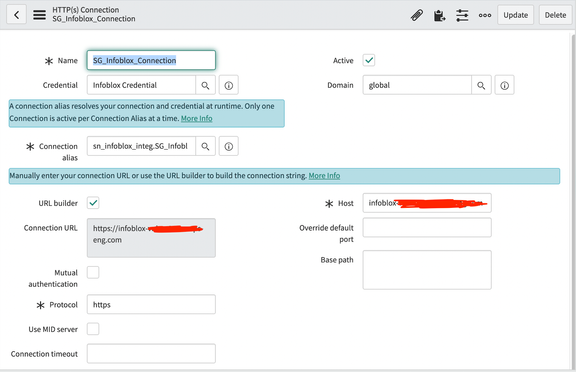Viewport: 576px width, 372px height.
Task: Click the read-only Connection URL box
Action: pos(151,238)
